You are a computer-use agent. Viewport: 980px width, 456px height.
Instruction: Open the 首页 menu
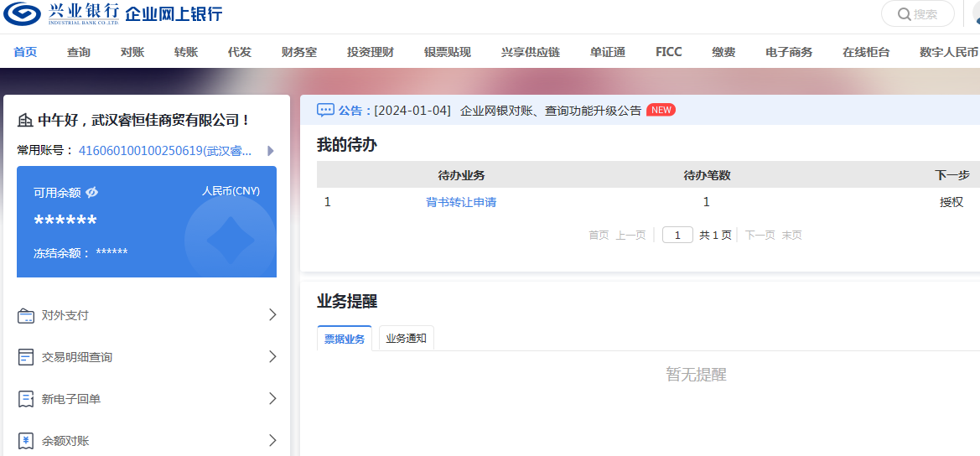point(26,53)
